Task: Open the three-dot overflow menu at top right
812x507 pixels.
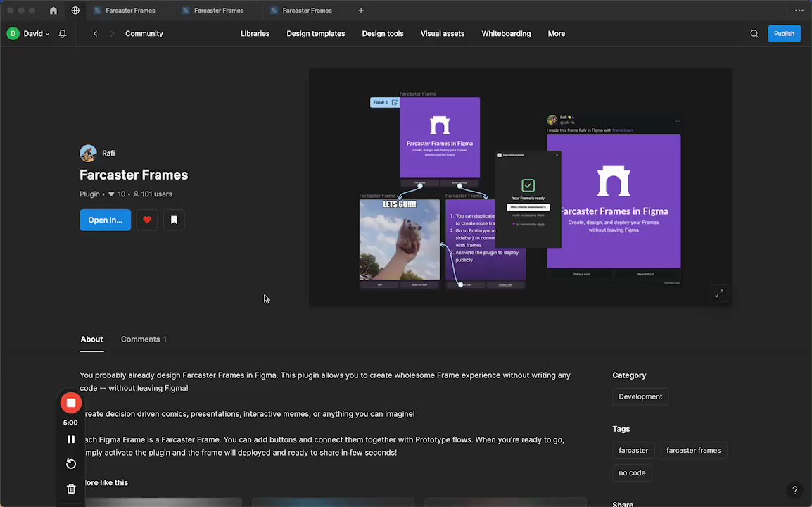Action: (799, 11)
